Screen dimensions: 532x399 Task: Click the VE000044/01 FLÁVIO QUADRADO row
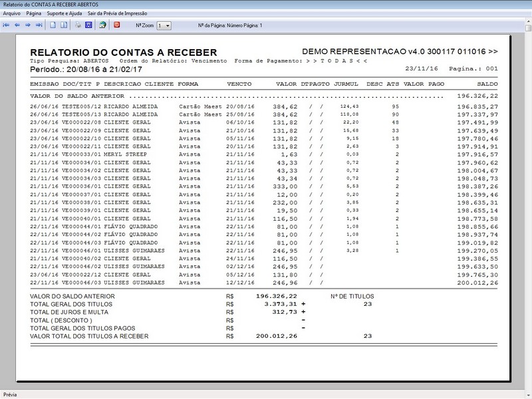click(x=264, y=227)
